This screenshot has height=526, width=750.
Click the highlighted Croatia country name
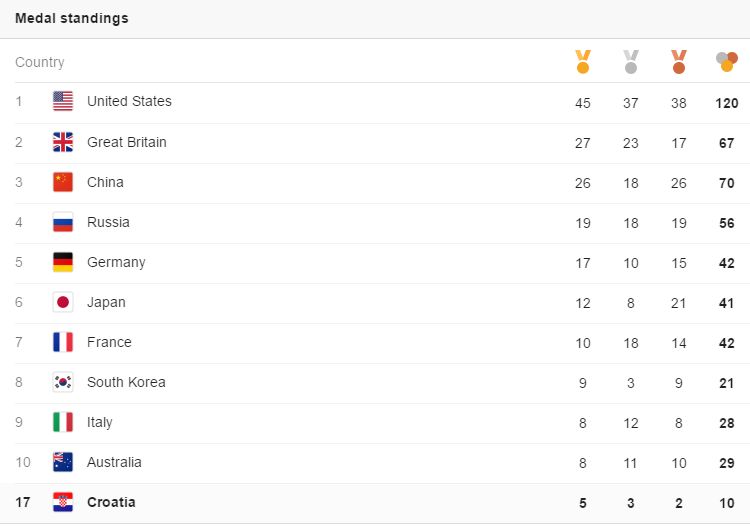(x=111, y=502)
